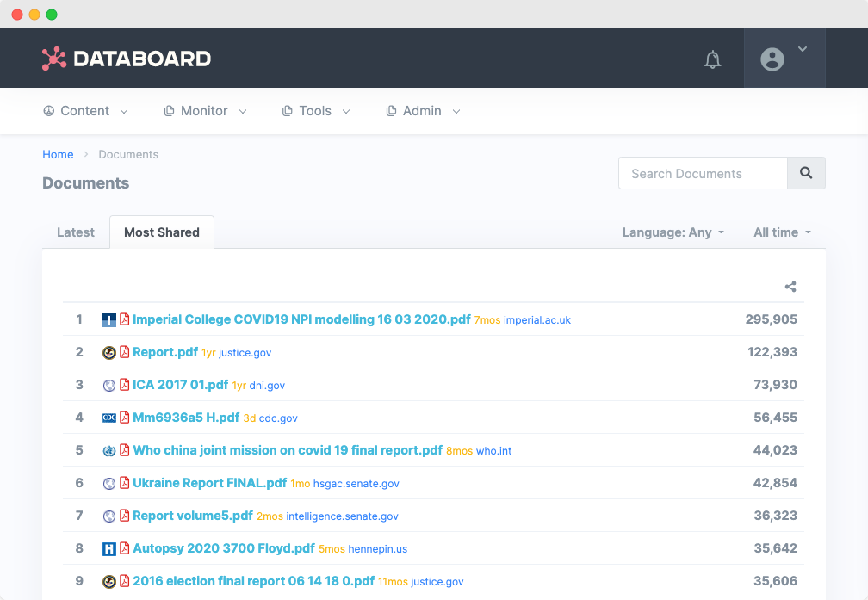Screen dimensions: 868x600
Task: Click the share count 56,455
Action: 776,418
